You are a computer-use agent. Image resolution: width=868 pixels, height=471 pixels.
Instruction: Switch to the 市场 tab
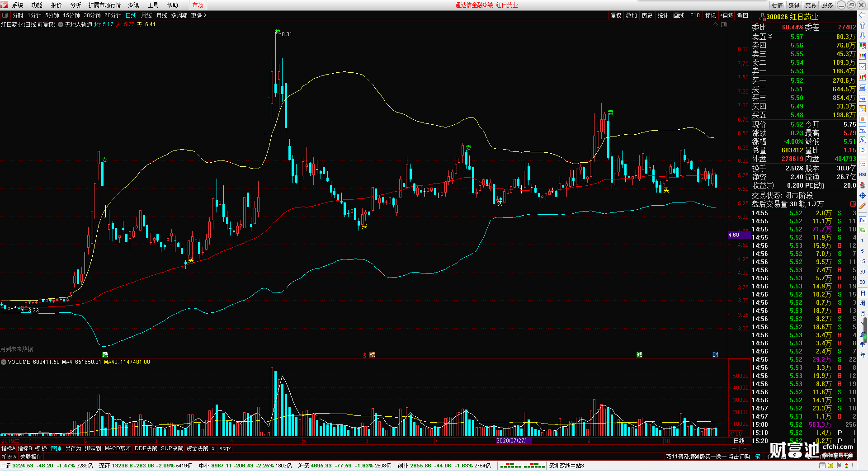point(198,5)
